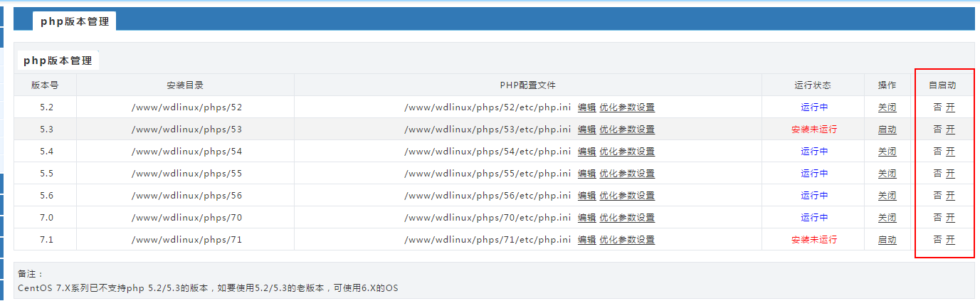
Task: Click 编辑 link for PHP 7.0
Action: click(586, 218)
